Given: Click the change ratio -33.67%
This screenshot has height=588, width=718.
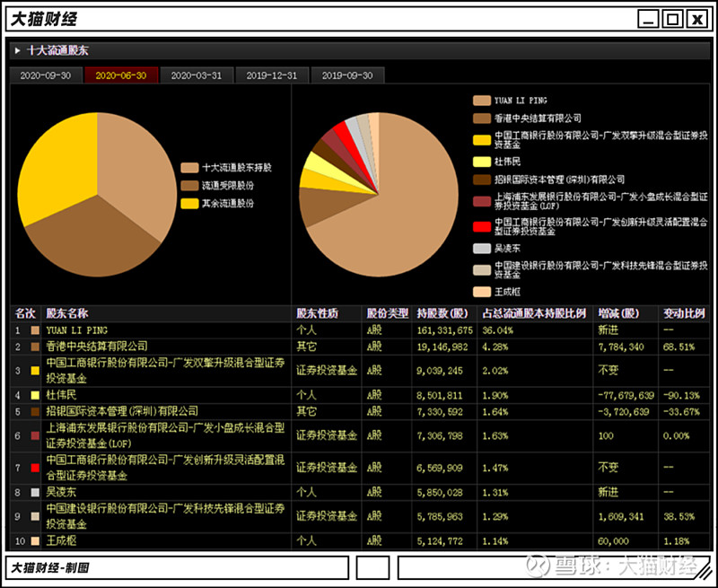Looking at the screenshot, I should (x=681, y=412).
